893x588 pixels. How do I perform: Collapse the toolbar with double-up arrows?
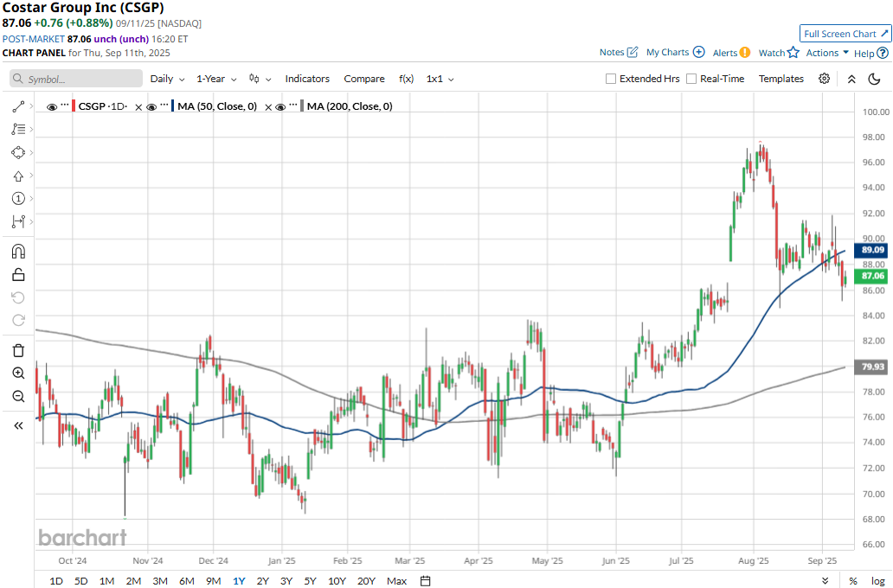851,80
